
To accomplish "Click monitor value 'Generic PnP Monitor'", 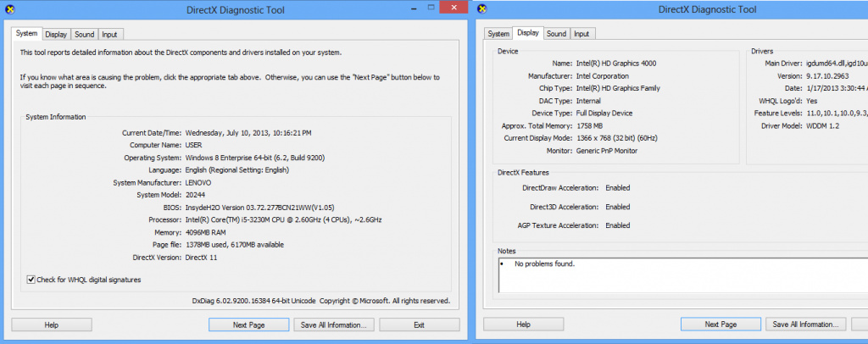I will tap(607, 151).
